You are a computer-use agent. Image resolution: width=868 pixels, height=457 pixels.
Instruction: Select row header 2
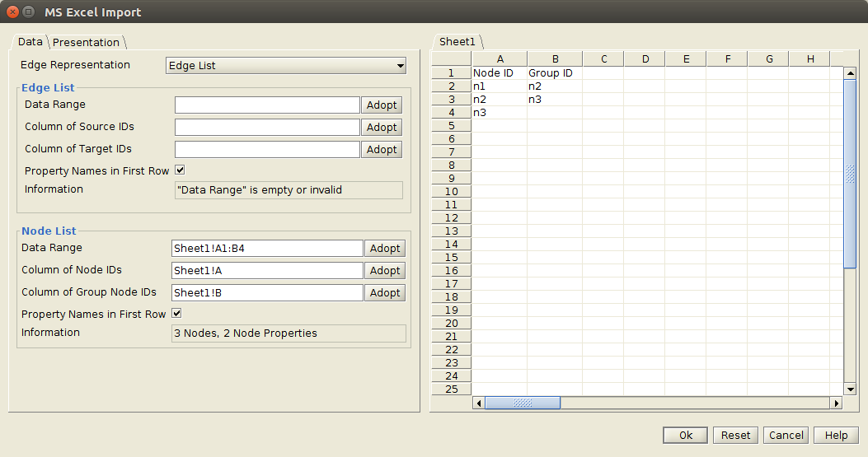click(x=451, y=86)
